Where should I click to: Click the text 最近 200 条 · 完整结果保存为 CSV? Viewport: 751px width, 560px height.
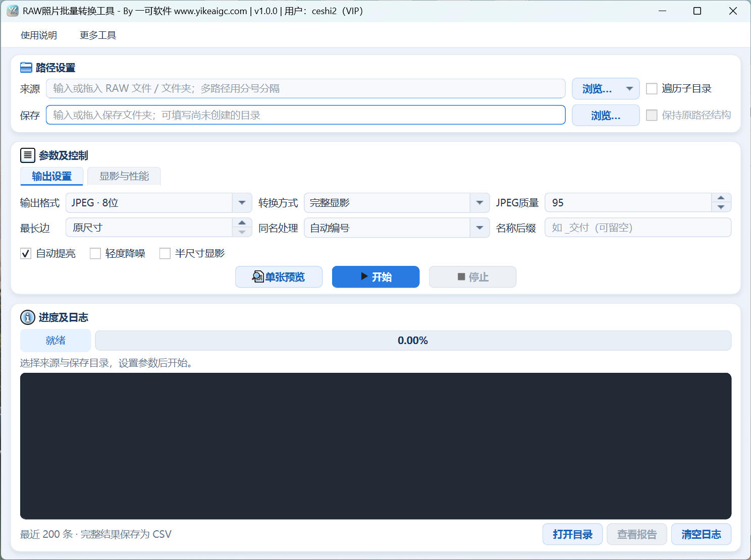pyautogui.click(x=96, y=534)
